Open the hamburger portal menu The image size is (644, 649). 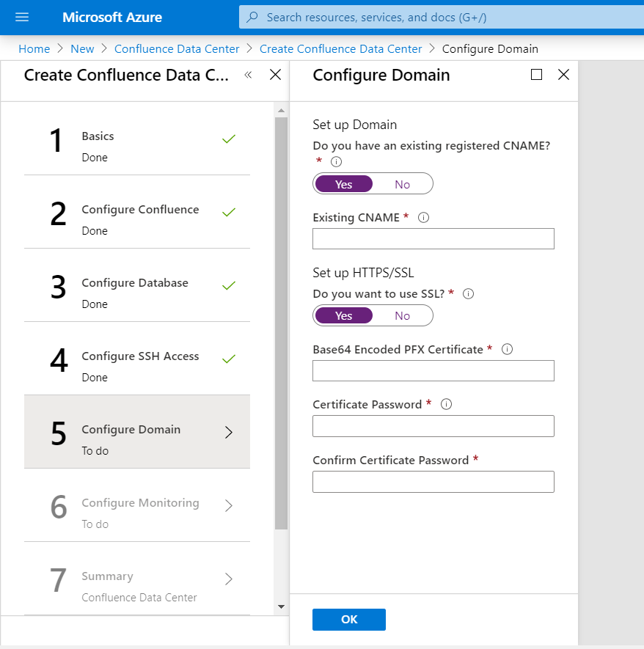22,17
